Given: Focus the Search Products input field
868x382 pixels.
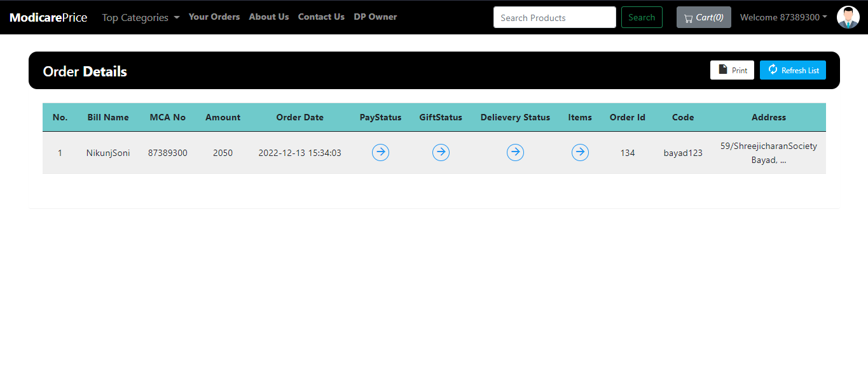Looking at the screenshot, I should 555,17.
